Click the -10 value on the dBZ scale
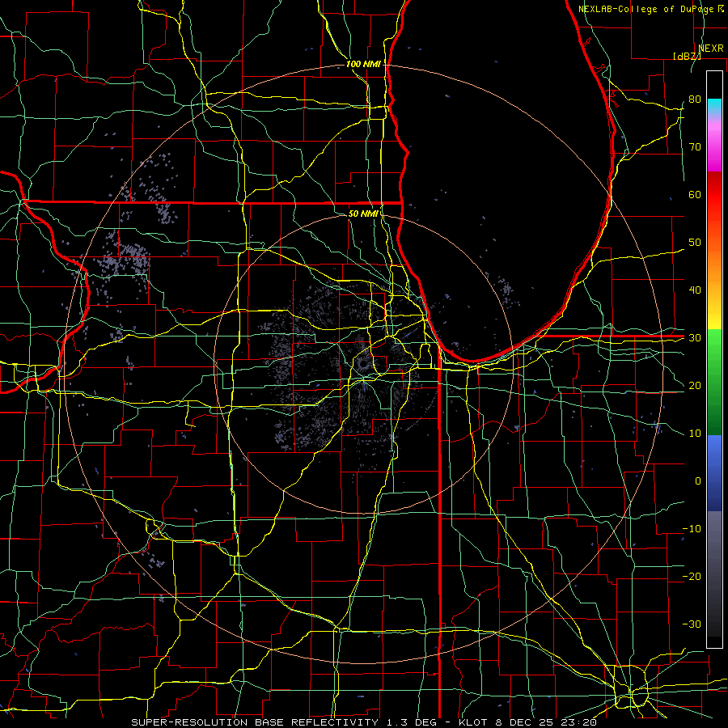This screenshot has width=728, height=728. [x=692, y=529]
